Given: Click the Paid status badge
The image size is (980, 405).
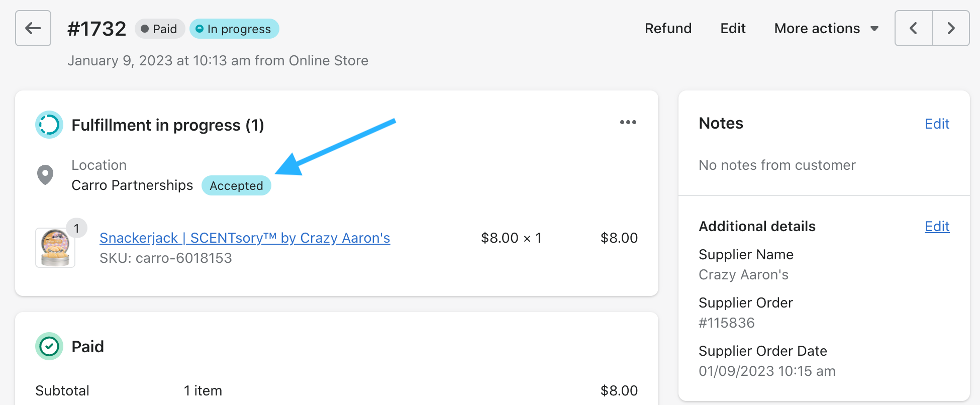Looking at the screenshot, I should (x=159, y=29).
